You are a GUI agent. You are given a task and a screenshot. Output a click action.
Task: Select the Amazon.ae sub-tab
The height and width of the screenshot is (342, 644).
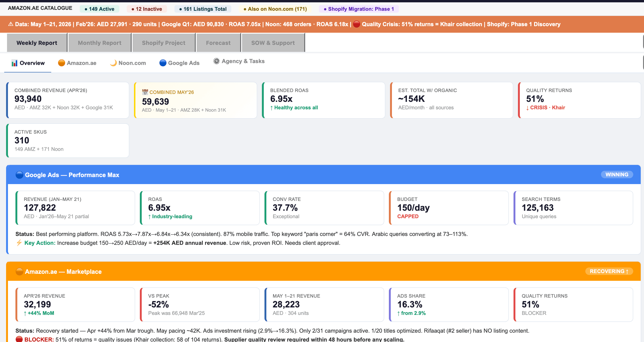(77, 63)
